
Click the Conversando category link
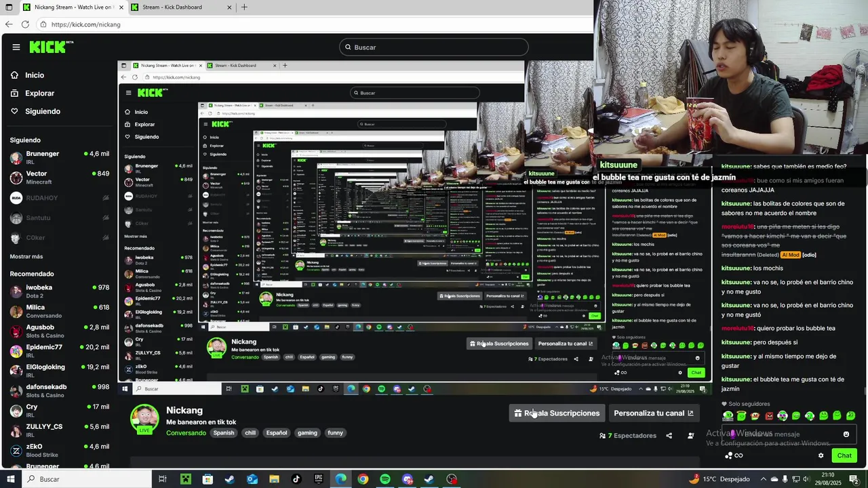pyautogui.click(x=186, y=433)
